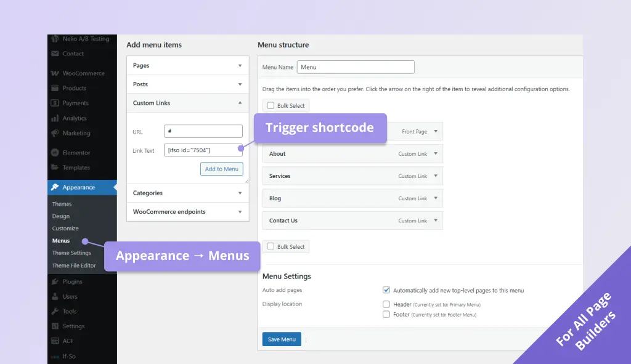This screenshot has width=631, height=364.
Task: Click the Add to Menu button
Action: pyautogui.click(x=222, y=169)
